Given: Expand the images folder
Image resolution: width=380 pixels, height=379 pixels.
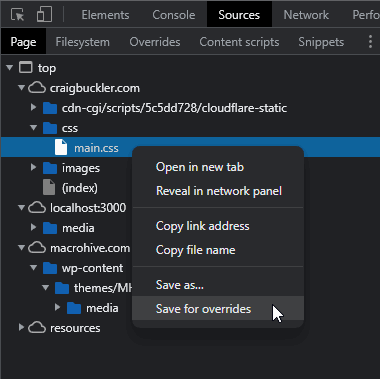Looking at the screenshot, I should click(33, 168).
